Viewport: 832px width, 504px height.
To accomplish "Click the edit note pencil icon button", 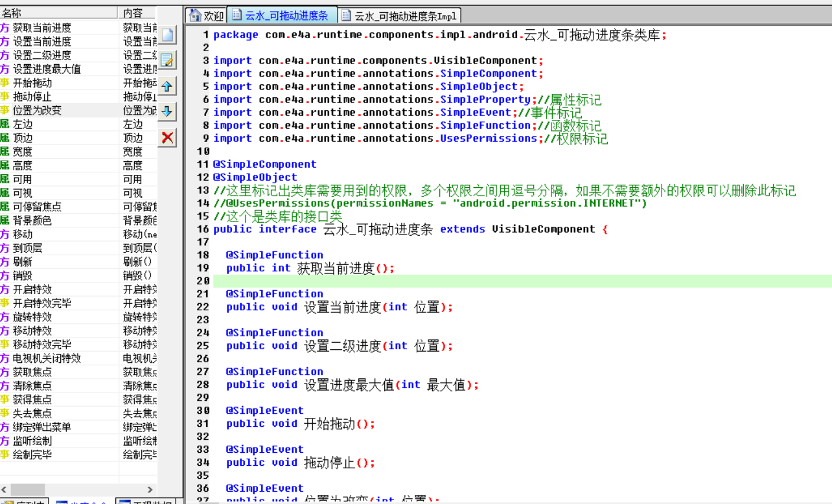I will [x=167, y=60].
